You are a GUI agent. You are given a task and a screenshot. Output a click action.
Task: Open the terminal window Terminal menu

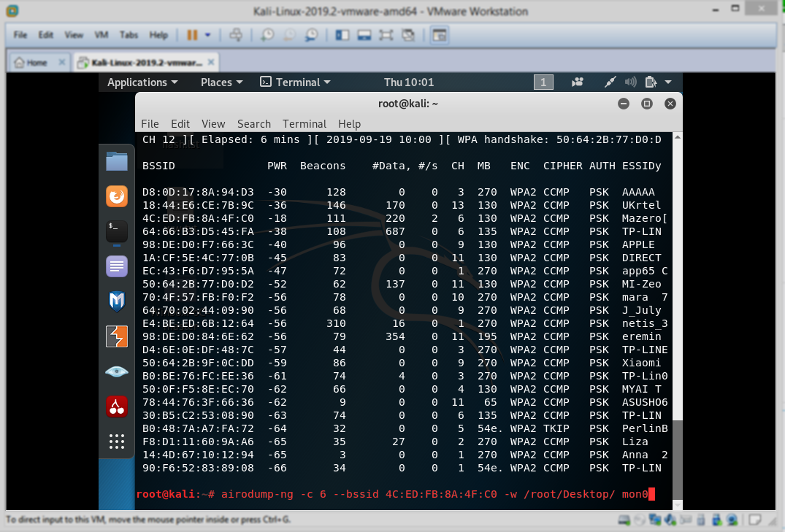click(305, 123)
